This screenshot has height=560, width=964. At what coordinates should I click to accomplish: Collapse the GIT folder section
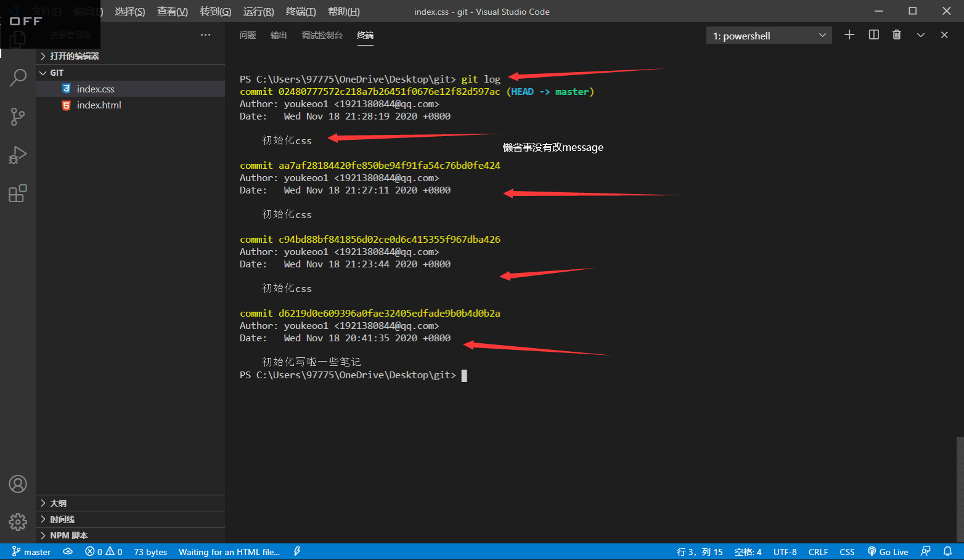[x=130, y=73]
